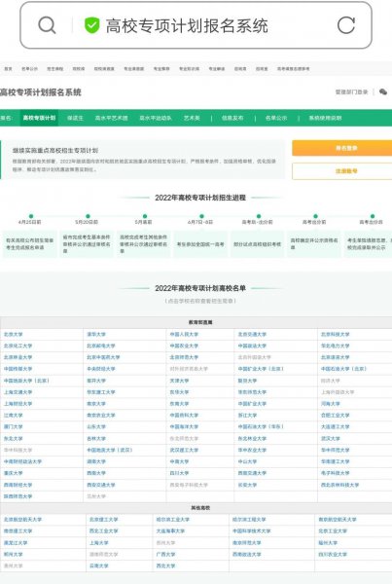
Task: Open the 天津大学 link
Action: [x=179, y=381]
